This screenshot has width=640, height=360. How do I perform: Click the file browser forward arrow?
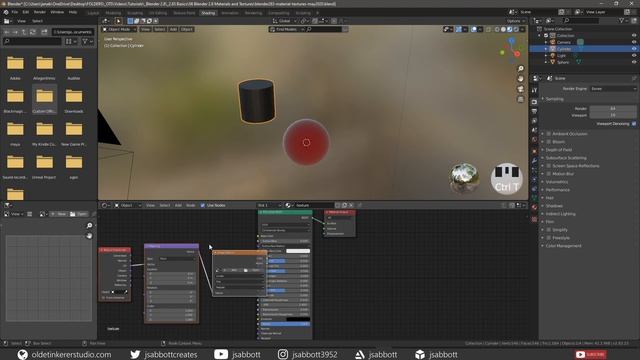point(15,32)
